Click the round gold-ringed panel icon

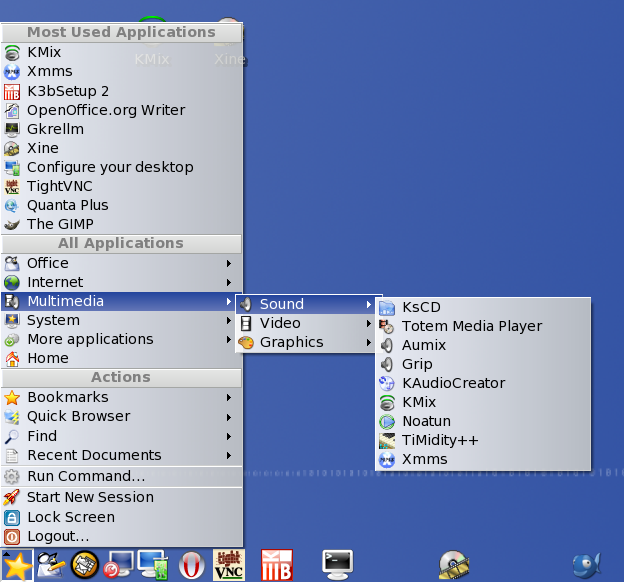click(84, 565)
